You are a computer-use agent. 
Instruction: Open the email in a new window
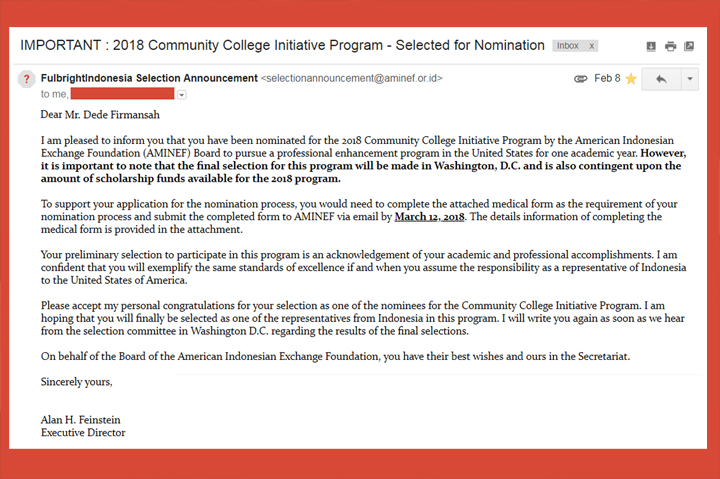point(690,46)
